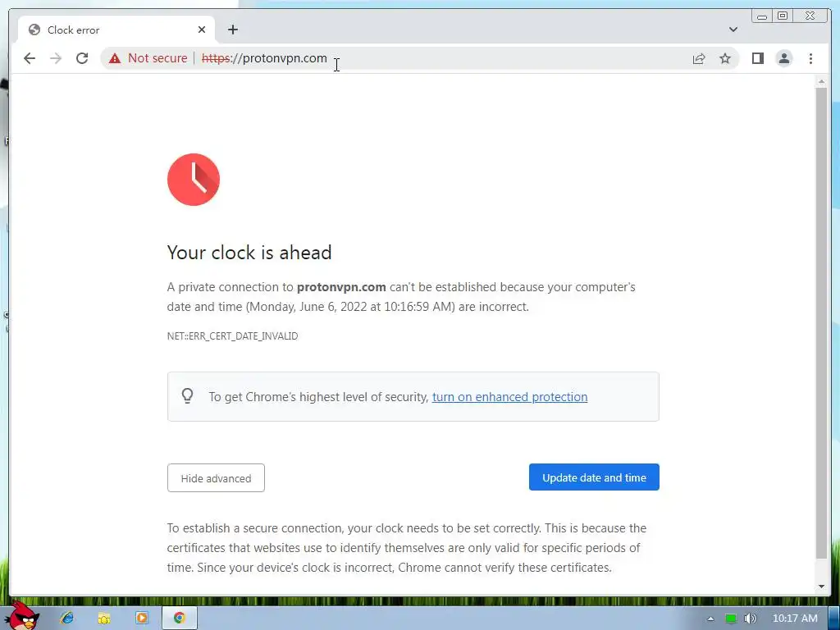This screenshot has height=630, width=840.
Task: Click the Chrome taskbar button
Action: (180, 619)
